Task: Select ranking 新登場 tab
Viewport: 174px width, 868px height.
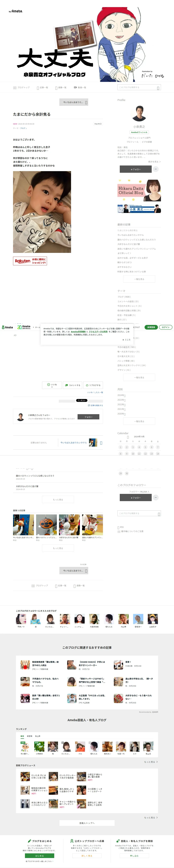Action: pyautogui.click(x=30, y=736)
